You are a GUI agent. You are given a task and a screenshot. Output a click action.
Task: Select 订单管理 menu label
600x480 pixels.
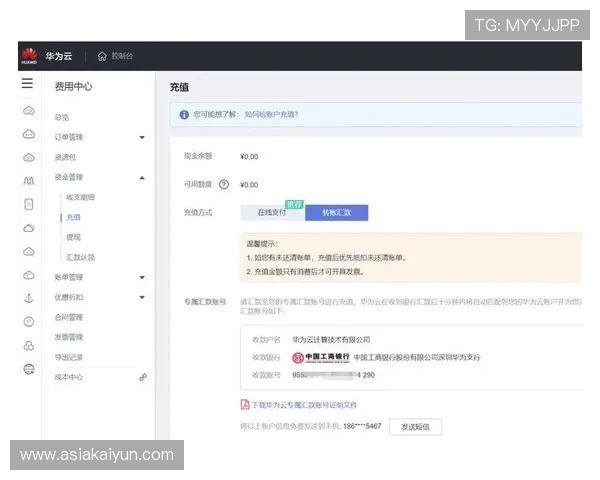[x=69, y=137]
